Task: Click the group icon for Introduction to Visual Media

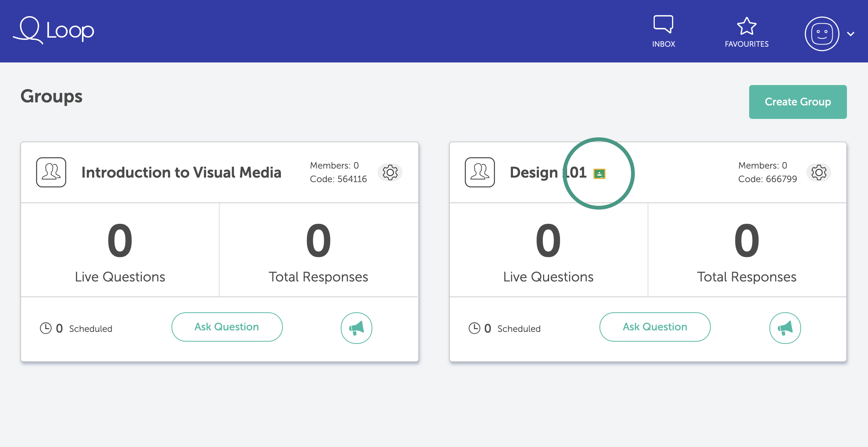Action: [51, 172]
